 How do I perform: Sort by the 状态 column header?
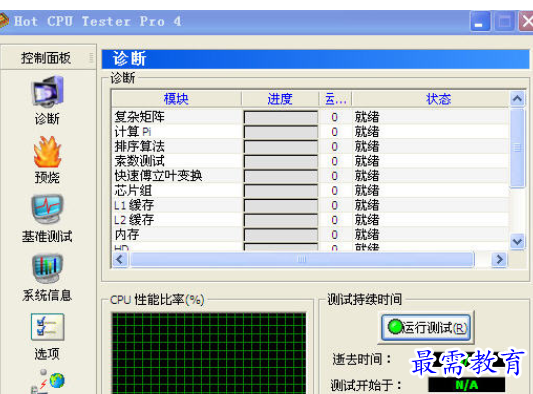click(x=439, y=99)
